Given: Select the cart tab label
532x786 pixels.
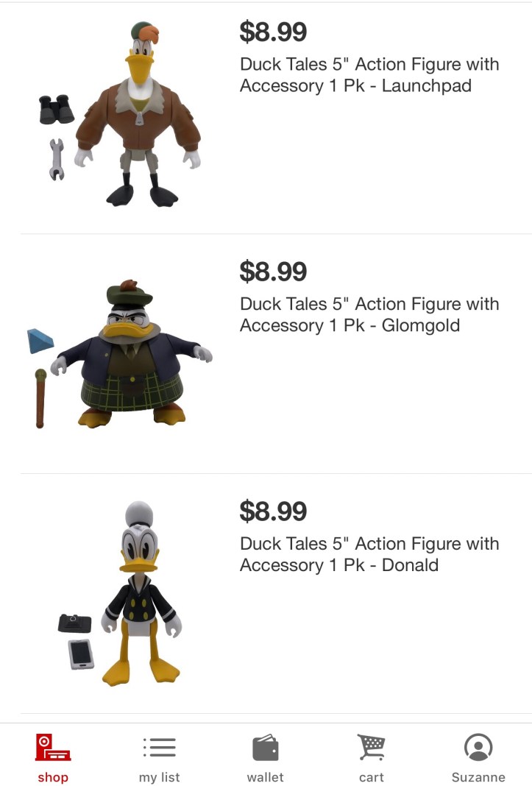Looking at the screenshot, I should pos(372,777).
